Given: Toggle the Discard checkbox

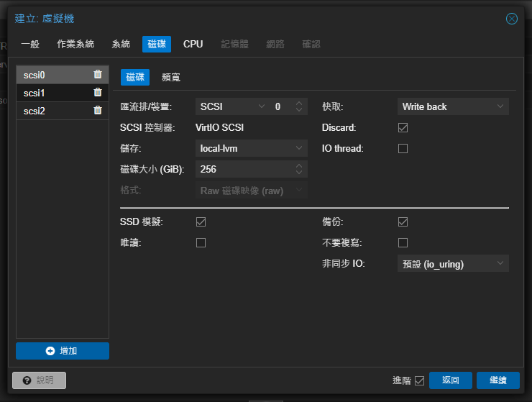Looking at the screenshot, I should click(x=403, y=127).
